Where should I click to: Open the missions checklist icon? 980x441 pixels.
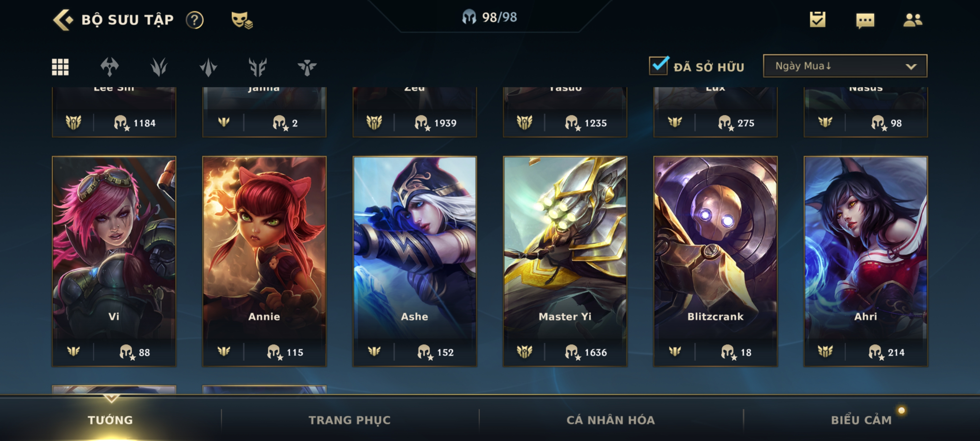tap(817, 19)
